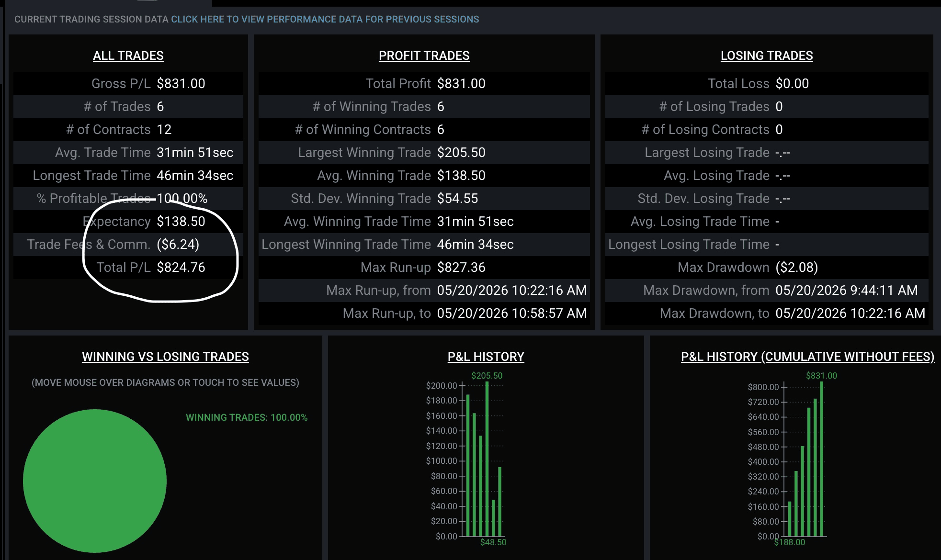
Task: Click the WINNING VS LOSING TRADES title
Action: point(165,357)
